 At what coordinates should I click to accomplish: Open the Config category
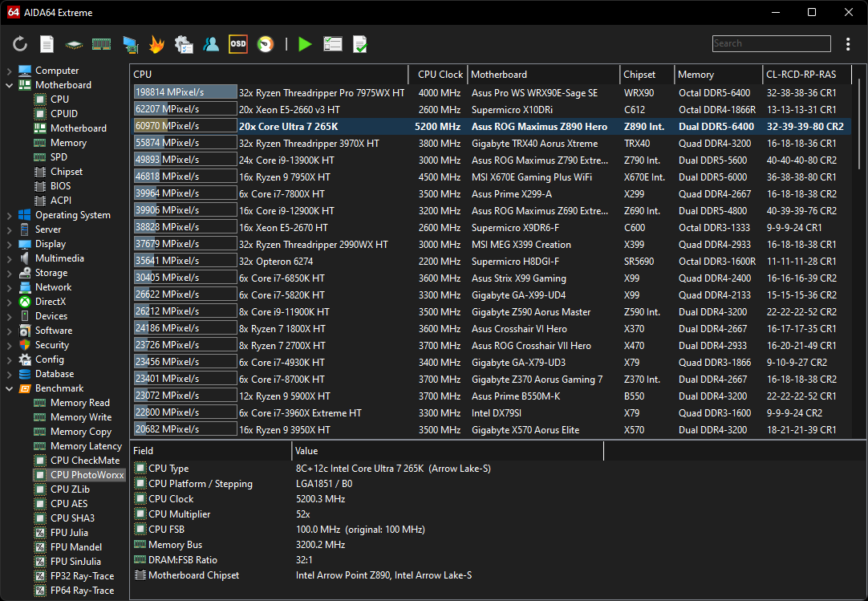[x=49, y=359]
